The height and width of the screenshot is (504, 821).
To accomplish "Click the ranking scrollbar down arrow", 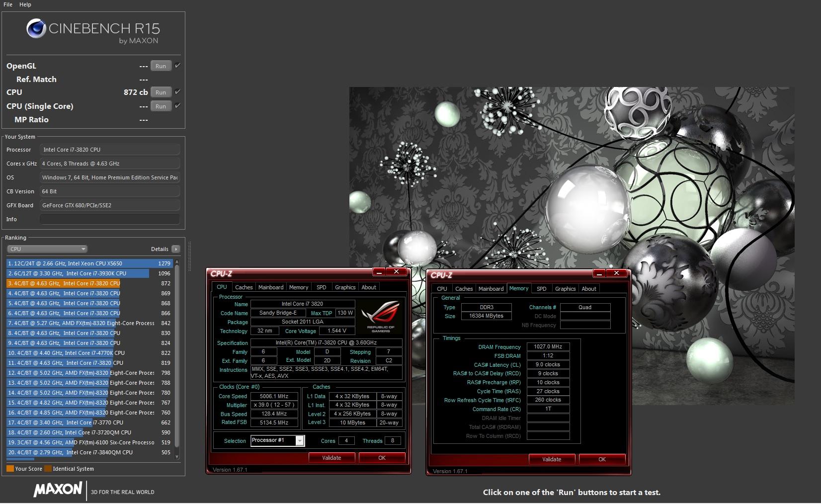I will [177, 457].
